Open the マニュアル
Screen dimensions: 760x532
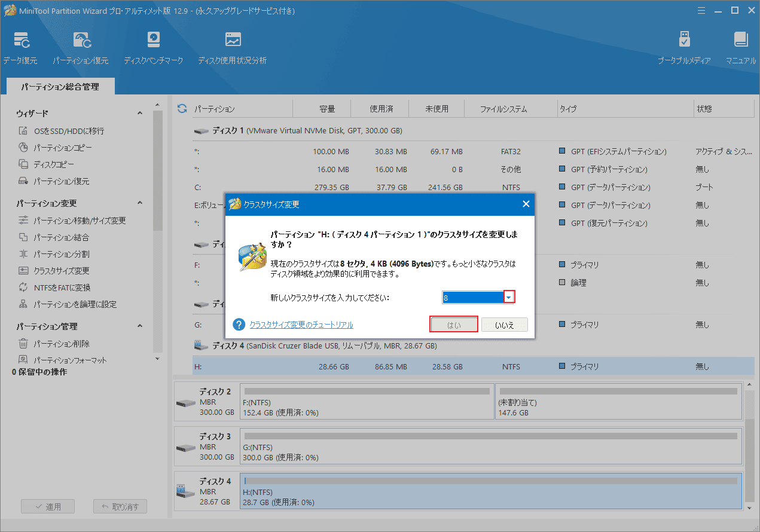tap(741, 48)
